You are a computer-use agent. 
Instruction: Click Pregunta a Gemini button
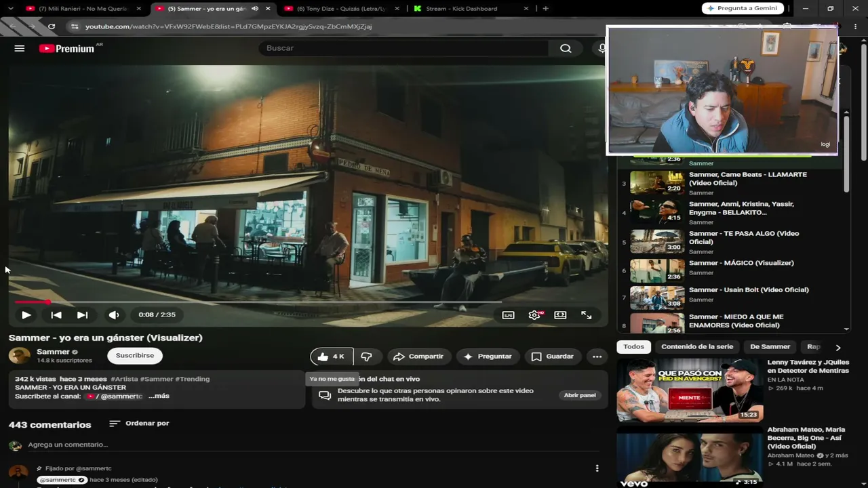point(743,8)
